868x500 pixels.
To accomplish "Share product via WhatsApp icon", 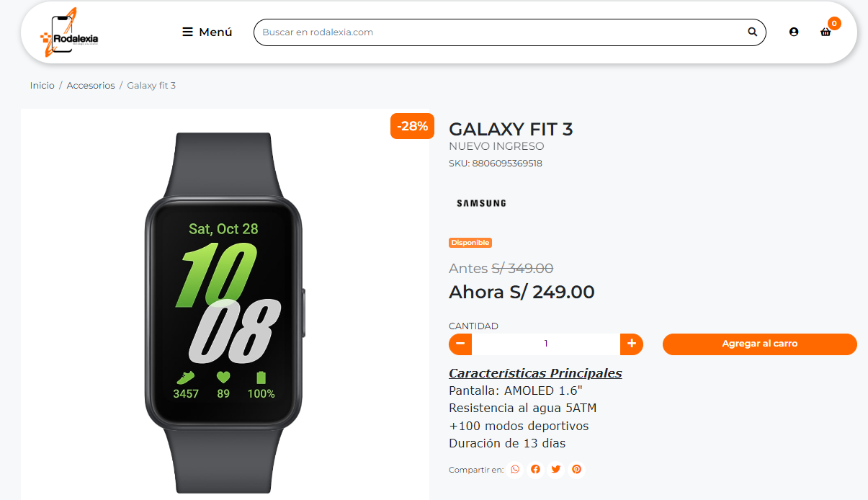I will point(515,470).
